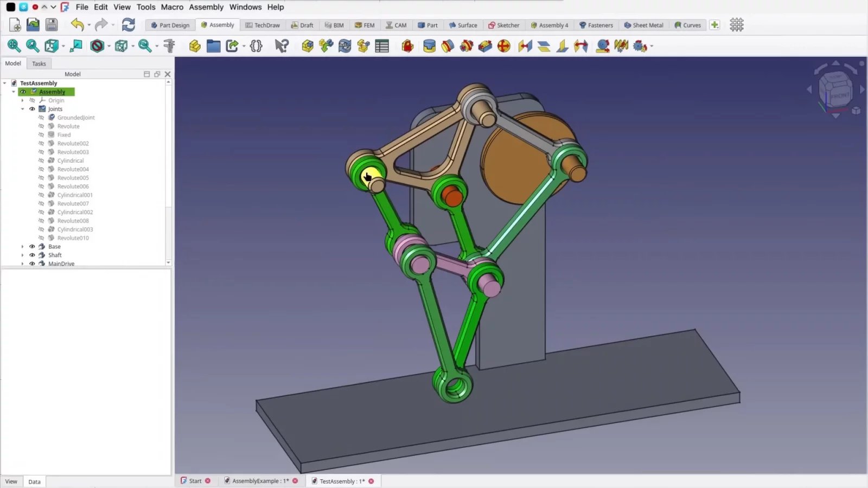Screen dimensions: 868x488
Task: Open the standard views dropdown arrow
Action: point(63,46)
